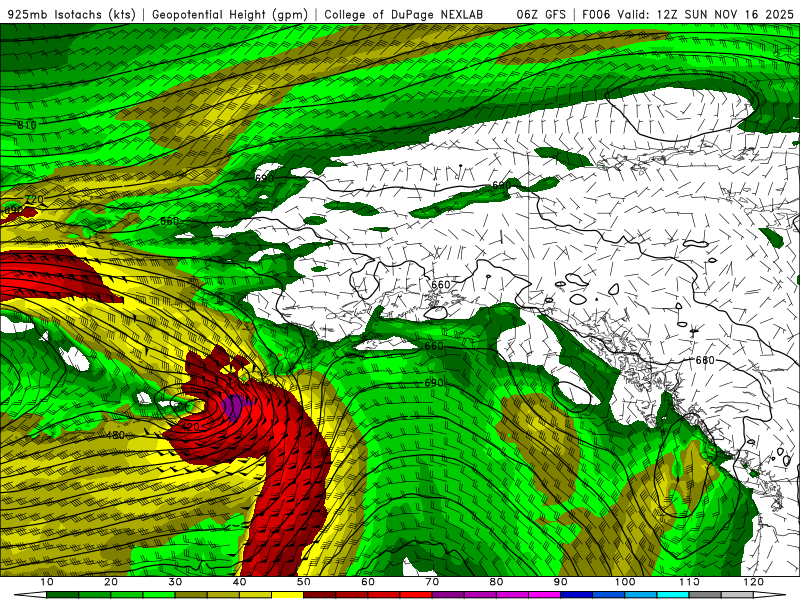Click the cyan 105-110 kt legend swatch
The width and height of the screenshot is (800, 600).
(673, 595)
